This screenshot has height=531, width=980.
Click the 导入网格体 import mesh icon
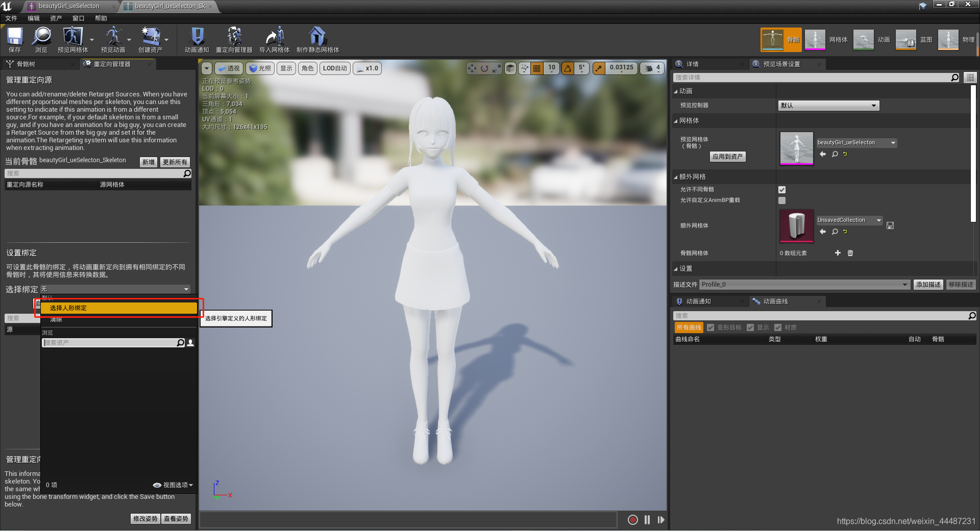pyautogui.click(x=275, y=40)
